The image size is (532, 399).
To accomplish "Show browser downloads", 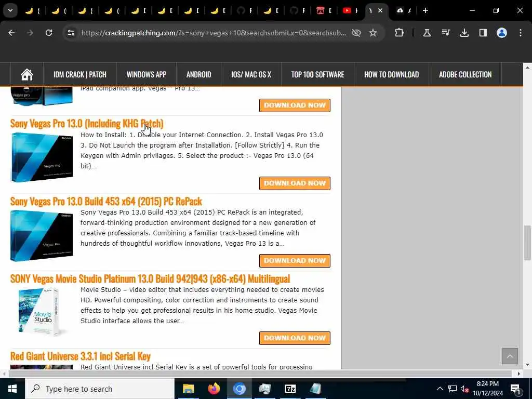I will (464, 33).
